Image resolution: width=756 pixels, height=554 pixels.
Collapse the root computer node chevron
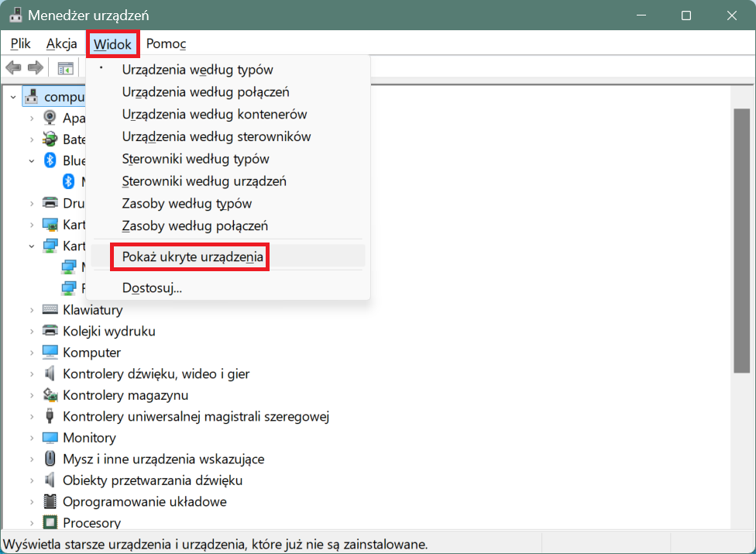(13, 97)
